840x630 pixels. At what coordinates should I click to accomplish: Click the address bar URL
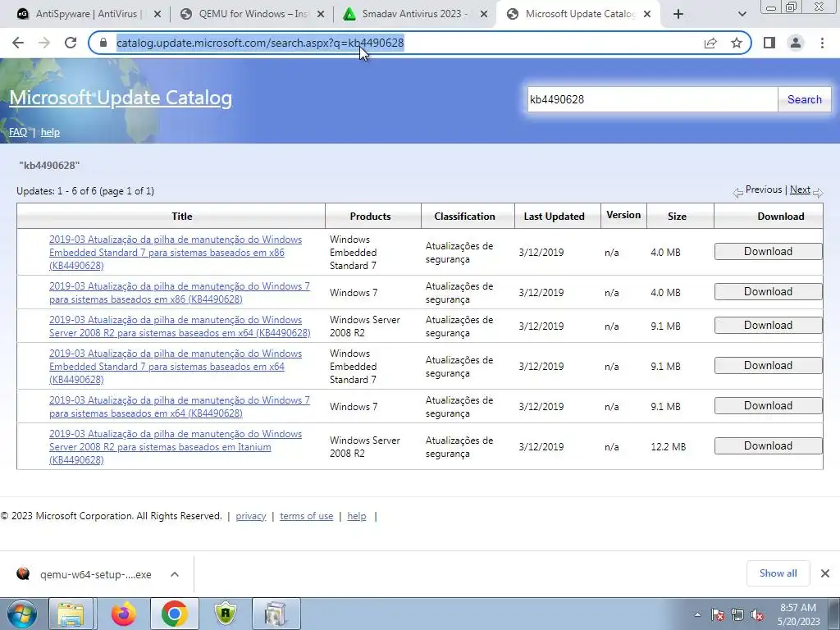(x=260, y=43)
